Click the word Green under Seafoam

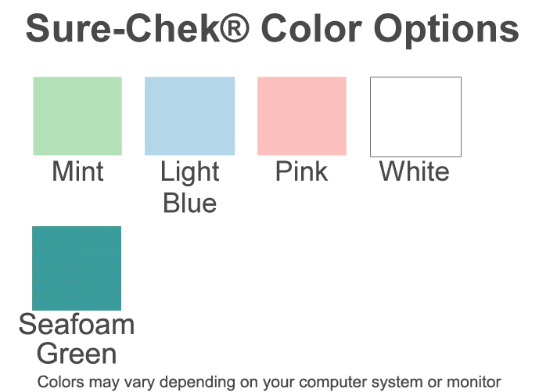point(77,354)
